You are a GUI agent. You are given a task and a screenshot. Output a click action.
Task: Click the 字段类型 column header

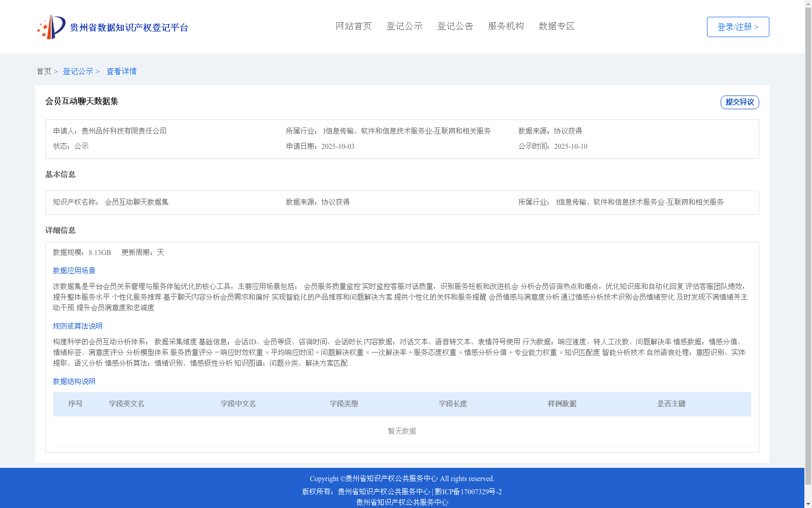pyautogui.click(x=344, y=404)
